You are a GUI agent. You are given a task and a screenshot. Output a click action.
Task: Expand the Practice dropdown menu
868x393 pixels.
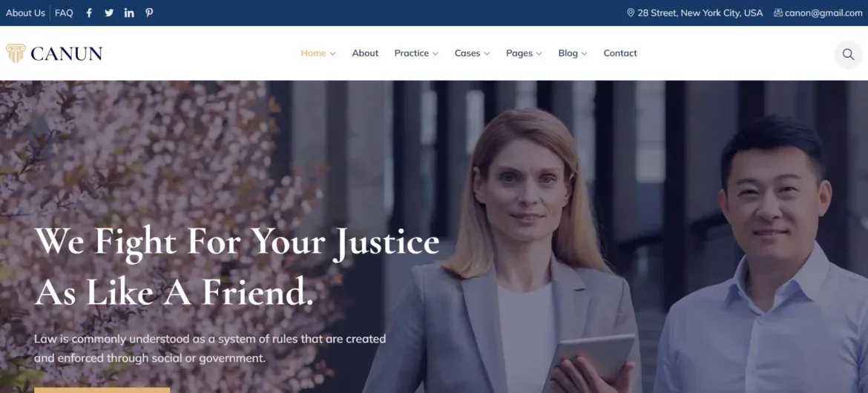(416, 53)
